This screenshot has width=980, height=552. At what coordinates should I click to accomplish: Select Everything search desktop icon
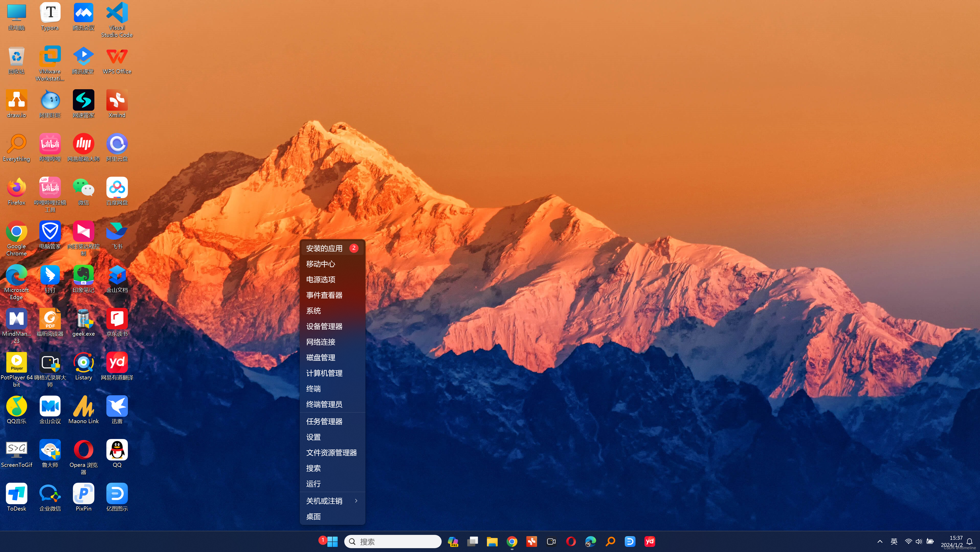[16, 148]
